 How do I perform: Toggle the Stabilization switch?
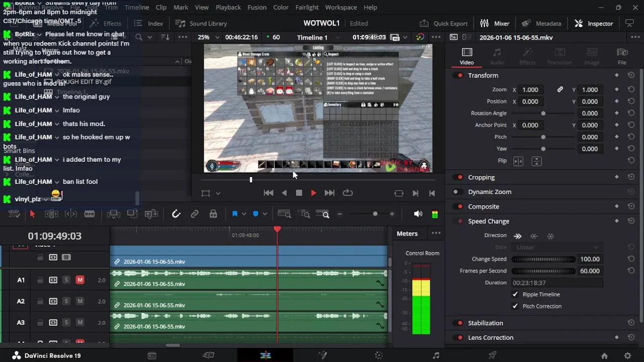coord(458,323)
